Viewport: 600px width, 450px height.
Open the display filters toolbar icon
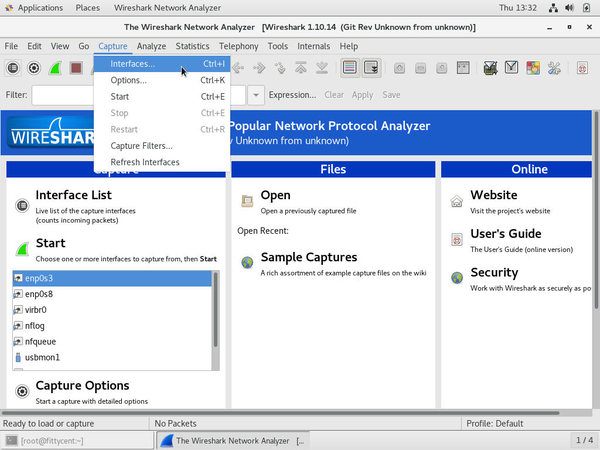(512, 68)
